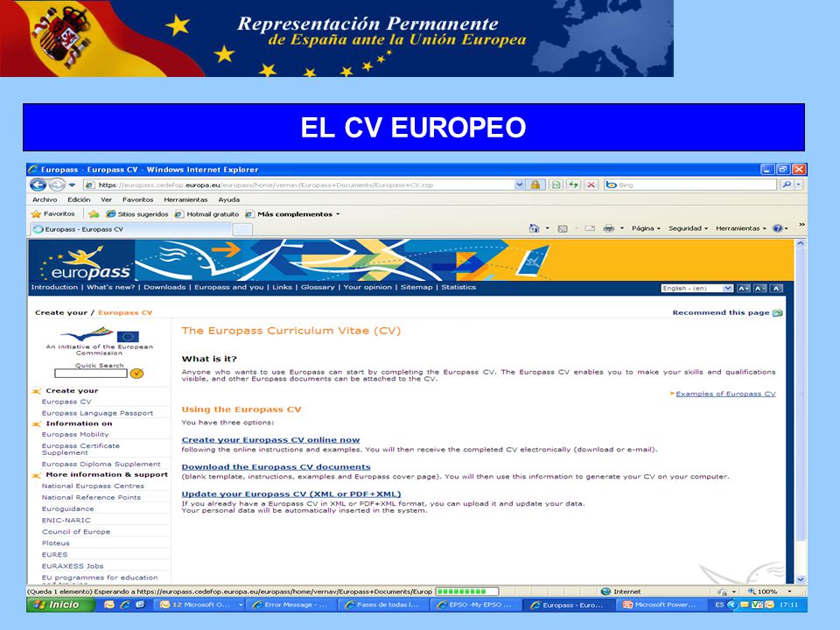This screenshot has width=840, height=630.
Task: Open the Herramientas menu in menu bar
Action: point(185,199)
